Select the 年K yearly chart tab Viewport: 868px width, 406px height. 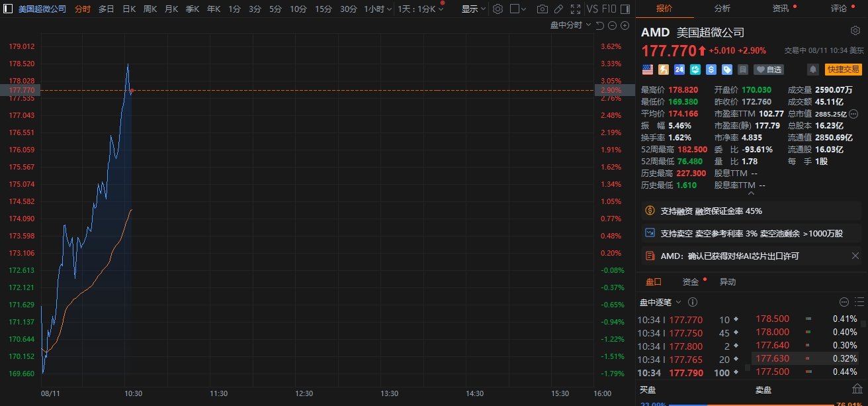[214, 9]
